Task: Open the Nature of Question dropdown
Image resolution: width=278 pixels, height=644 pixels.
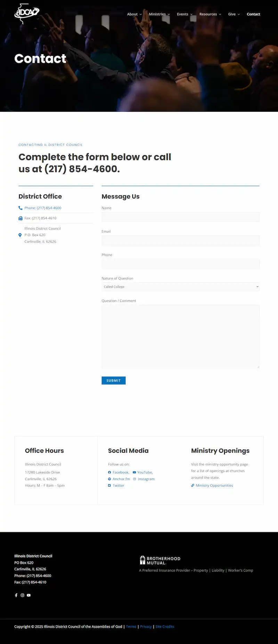Action: click(180, 287)
